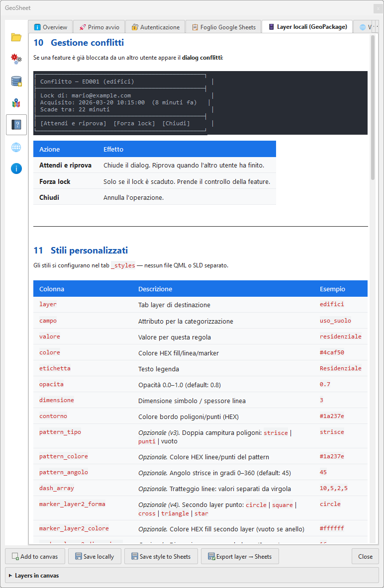Click the pattern_angolo column name cell
Viewport: 384px width, 588px height.
64,472
